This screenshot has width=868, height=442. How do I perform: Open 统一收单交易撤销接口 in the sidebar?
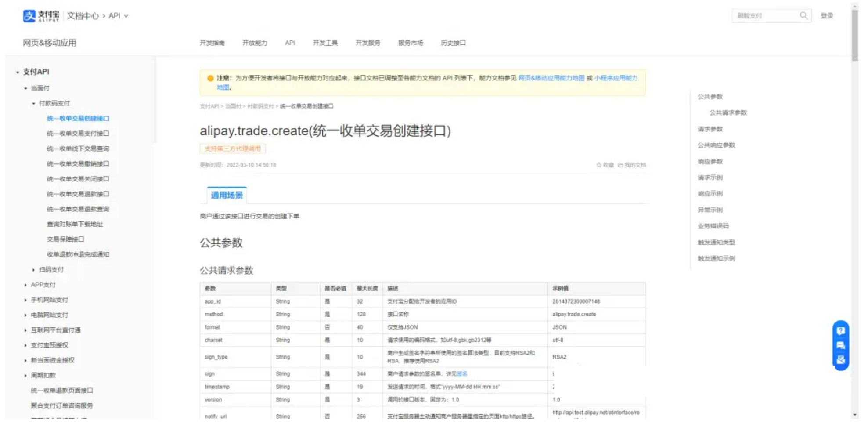(x=78, y=164)
